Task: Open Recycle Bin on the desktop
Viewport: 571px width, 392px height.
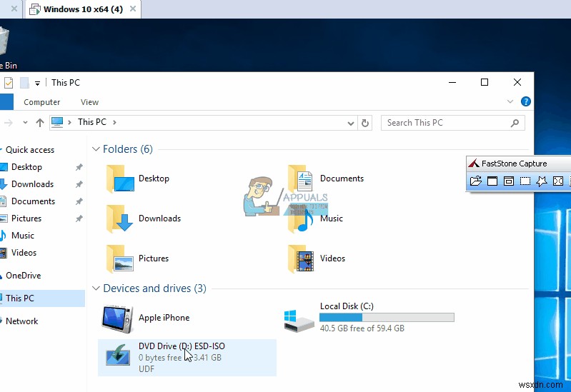Action: 6,47
